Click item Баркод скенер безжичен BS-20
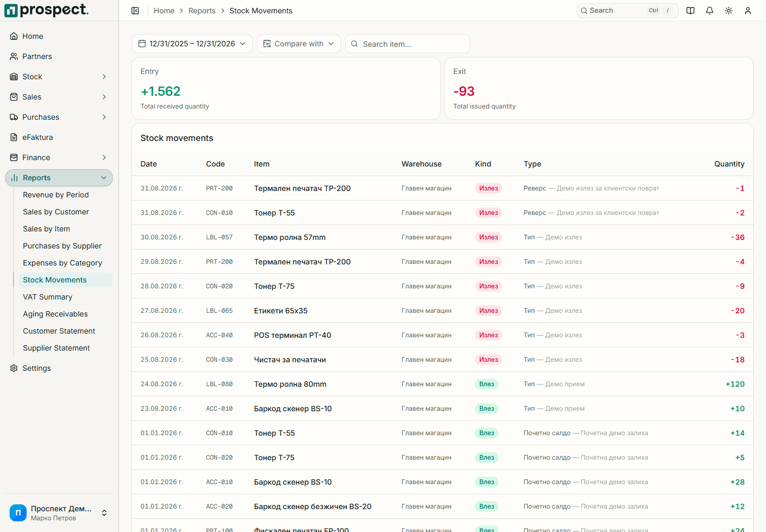 click(x=313, y=506)
